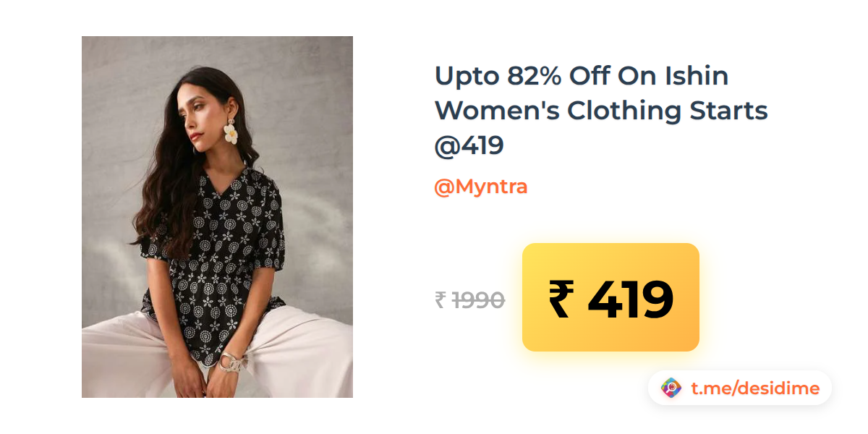Click the '@419' text in the title
The height and width of the screenshot is (434, 868).
coord(469,146)
